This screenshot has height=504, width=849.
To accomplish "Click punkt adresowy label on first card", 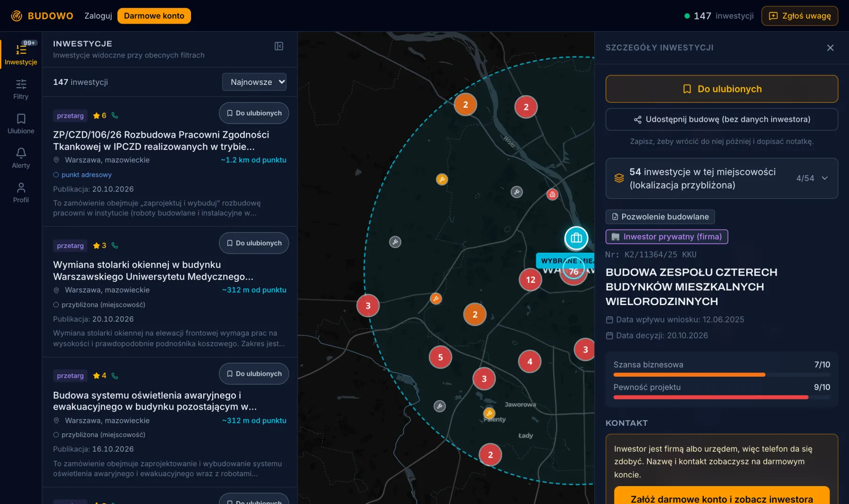I will click(x=83, y=175).
